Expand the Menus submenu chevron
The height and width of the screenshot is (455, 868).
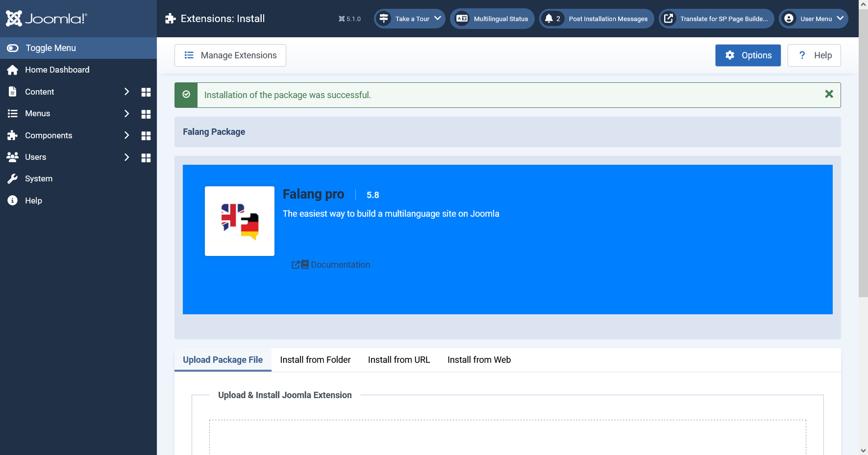(x=126, y=114)
